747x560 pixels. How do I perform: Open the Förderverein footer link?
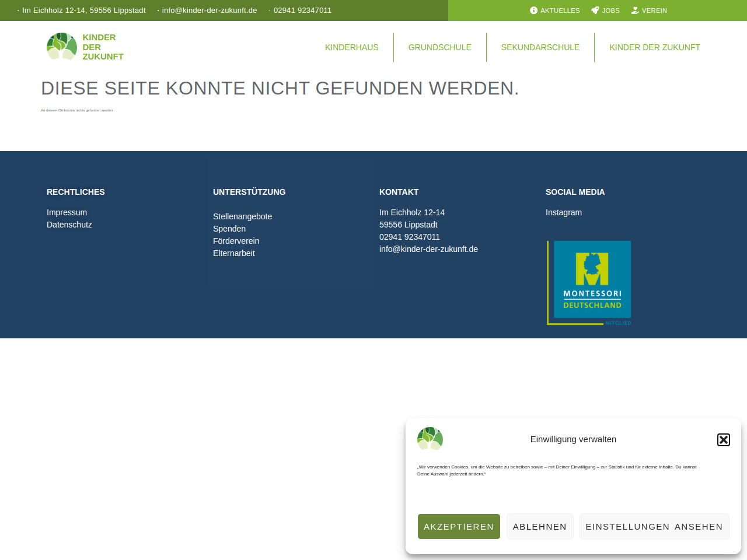(236, 241)
